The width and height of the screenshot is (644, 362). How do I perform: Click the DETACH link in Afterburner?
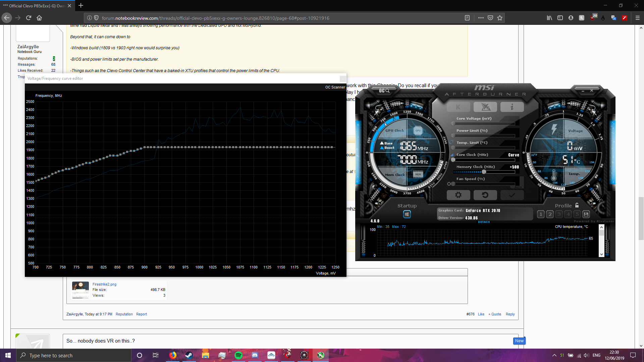tap(484, 222)
